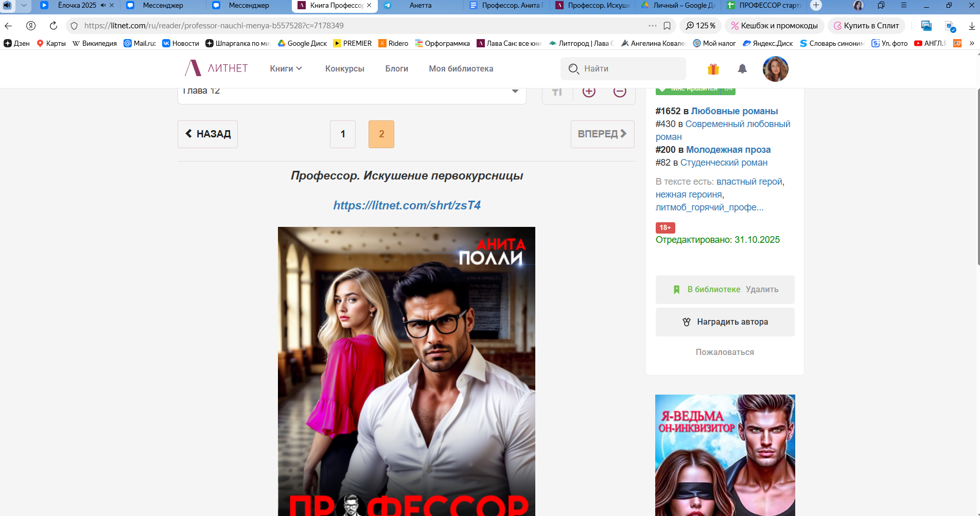
Task: Open the site protection shield icon
Action: [74, 26]
